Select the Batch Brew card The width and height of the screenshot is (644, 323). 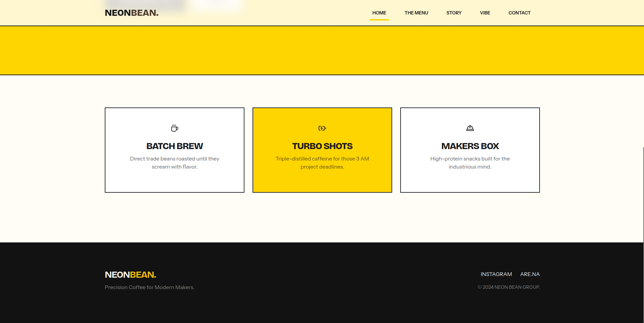[174, 150]
